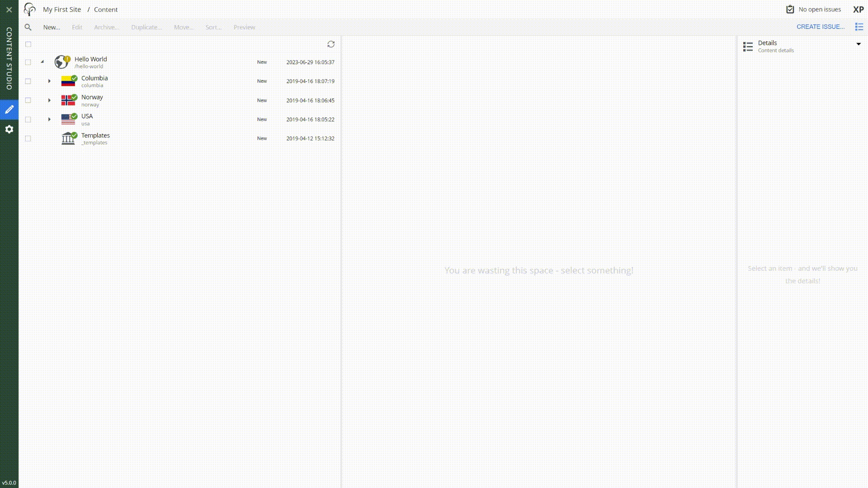Click the refresh/sync icon in content list
The image size is (868, 488).
(331, 43)
